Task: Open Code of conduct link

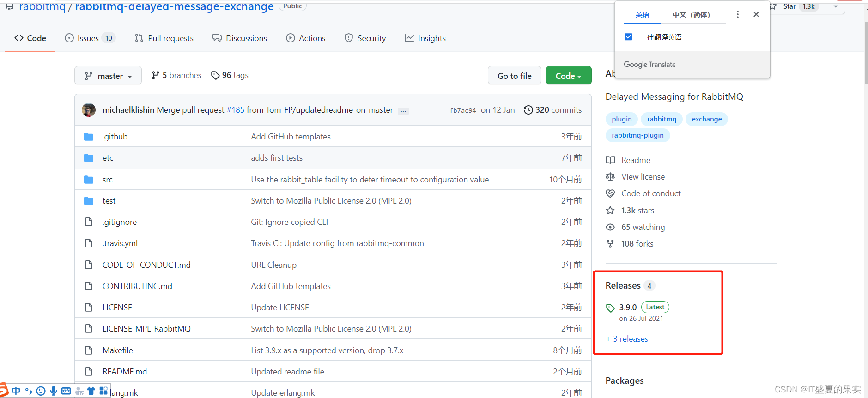Action: click(643, 193)
